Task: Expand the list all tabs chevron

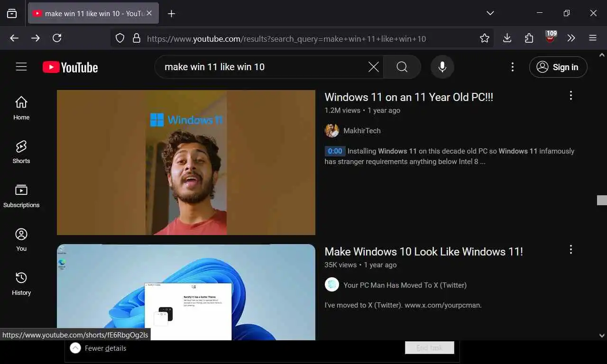Action: pyautogui.click(x=490, y=13)
